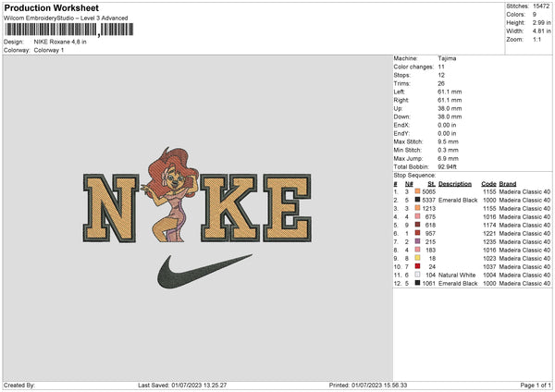The image size is (555, 392).
Task: Pick the purple swatch beside stitch count 215
Action: pyautogui.click(x=417, y=241)
